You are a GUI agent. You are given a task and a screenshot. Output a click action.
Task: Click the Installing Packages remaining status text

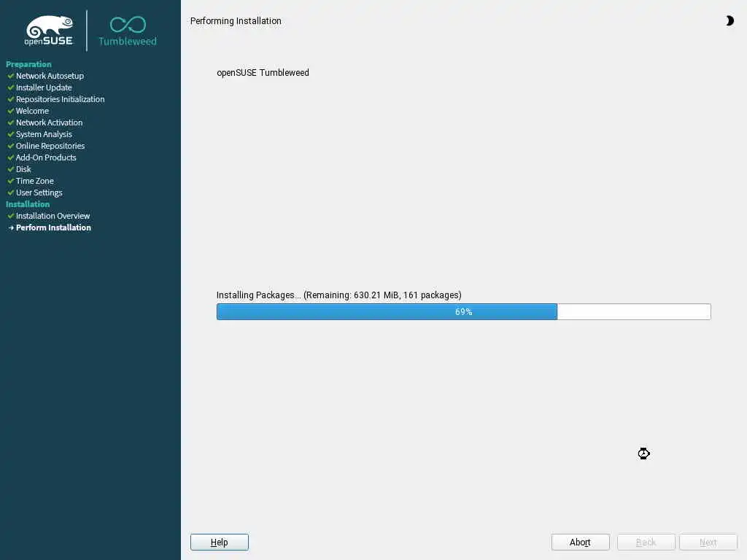click(338, 295)
